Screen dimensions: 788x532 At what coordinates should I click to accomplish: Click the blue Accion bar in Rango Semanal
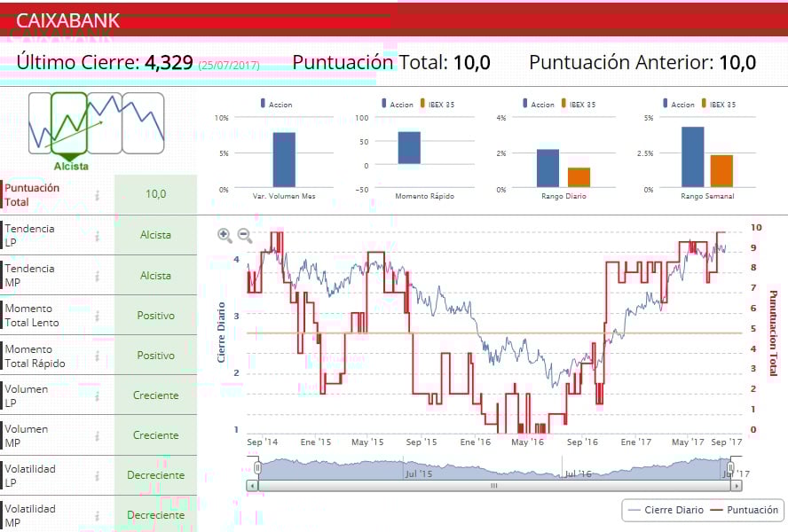[x=692, y=157]
